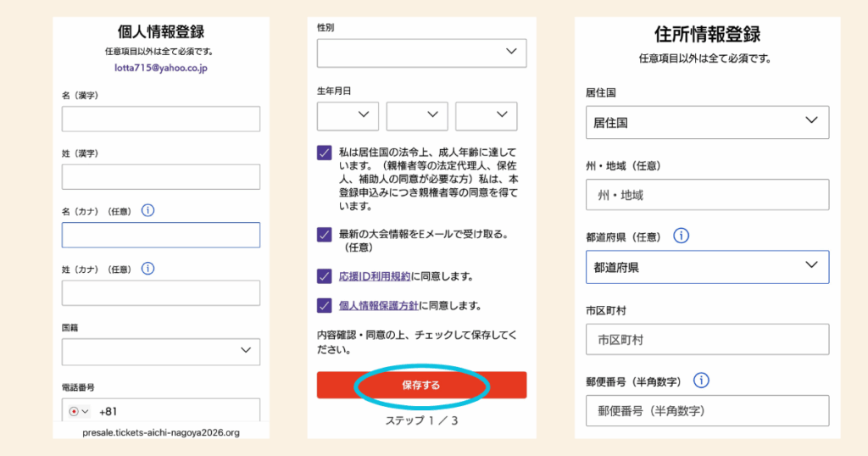Click the 名（漢字） text field

click(161, 119)
